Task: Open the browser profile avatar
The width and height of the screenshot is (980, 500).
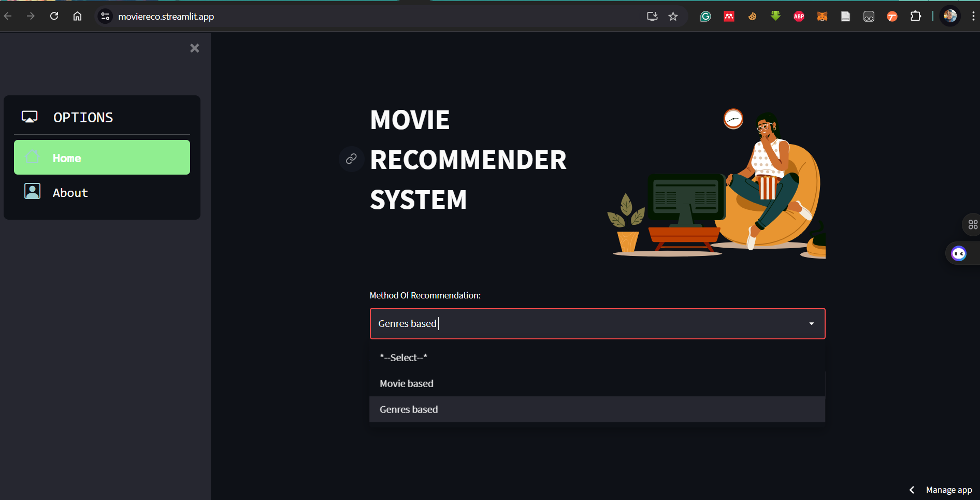Action: 950,16
